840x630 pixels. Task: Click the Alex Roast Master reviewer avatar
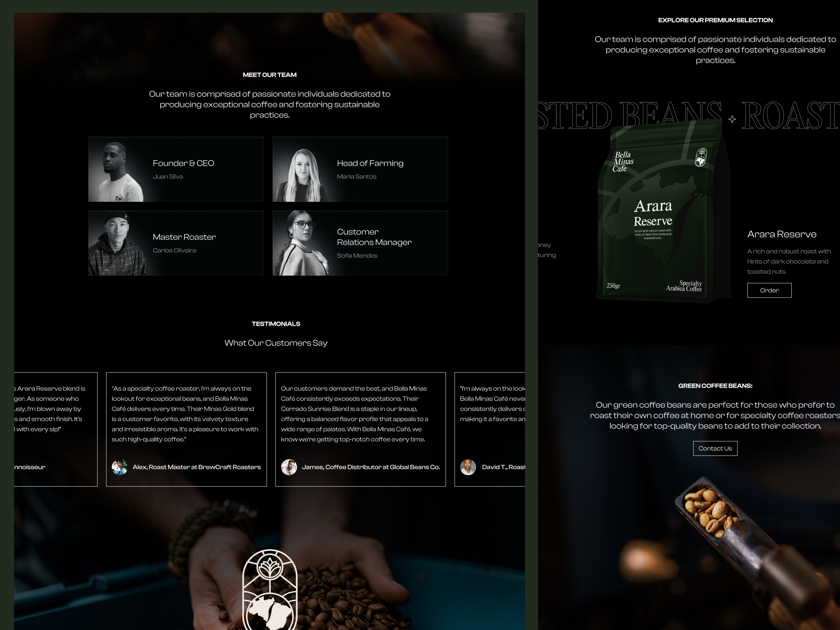[x=118, y=467]
